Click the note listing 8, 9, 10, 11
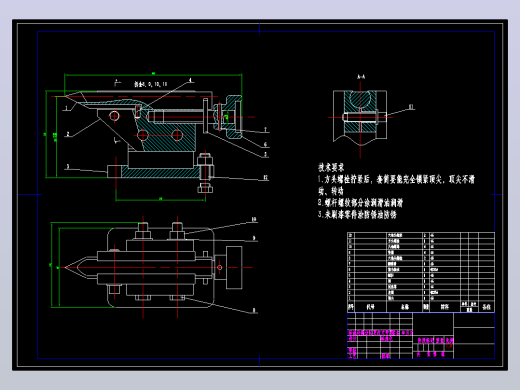The width and height of the screenshot is (520, 390). [x=151, y=84]
